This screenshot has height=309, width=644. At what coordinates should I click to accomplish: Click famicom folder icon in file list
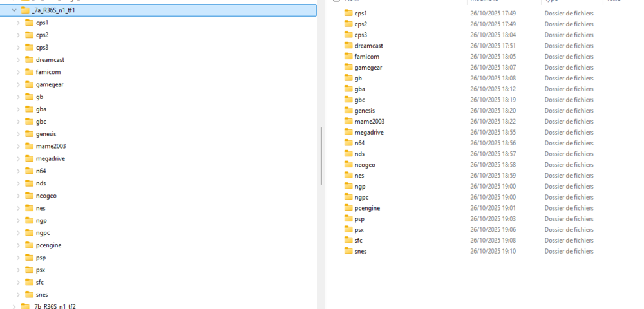coord(348,56)
